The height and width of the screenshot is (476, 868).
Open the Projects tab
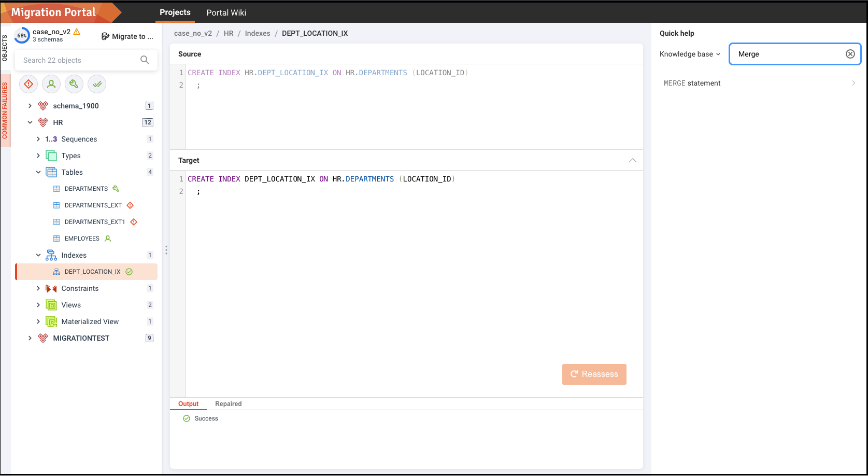tap(175, 12)
